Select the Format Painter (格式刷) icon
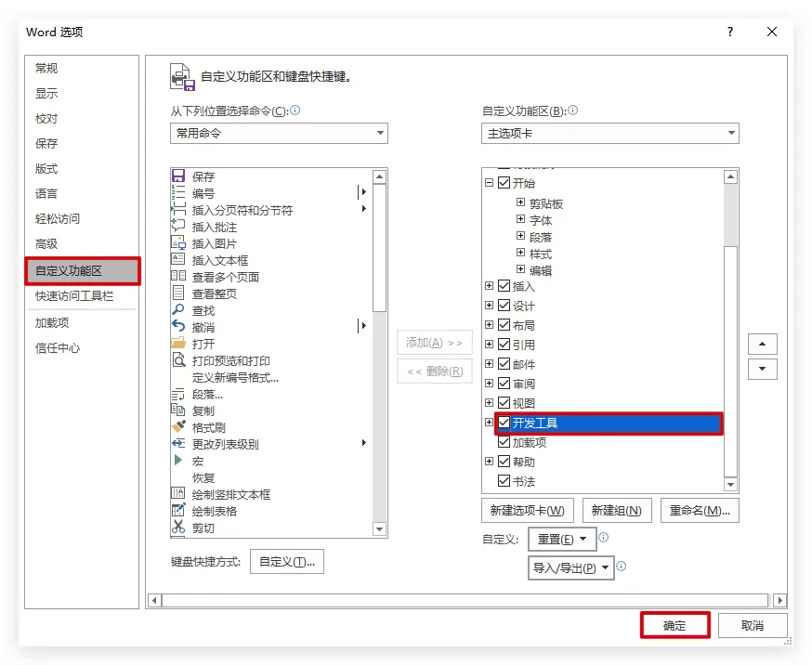 tap(178, 427)
